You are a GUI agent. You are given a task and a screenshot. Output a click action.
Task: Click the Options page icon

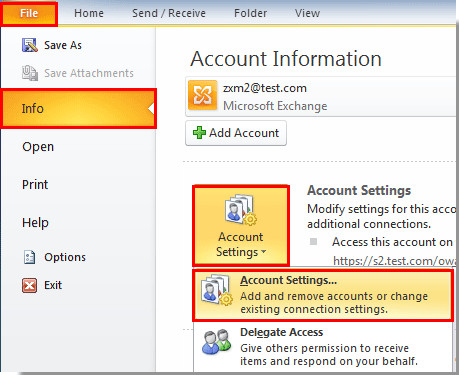29,257
